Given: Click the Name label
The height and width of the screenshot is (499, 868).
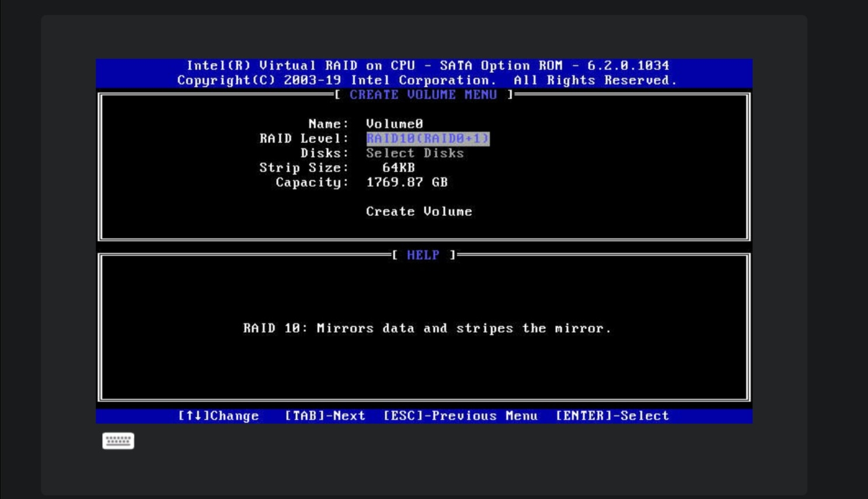Looking at the screenshot, I should (328, 124).
